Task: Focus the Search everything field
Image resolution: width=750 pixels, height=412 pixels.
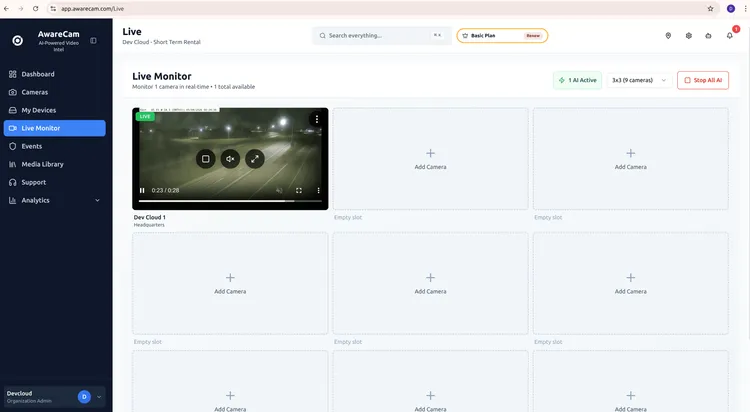Action: click(382, 35)
